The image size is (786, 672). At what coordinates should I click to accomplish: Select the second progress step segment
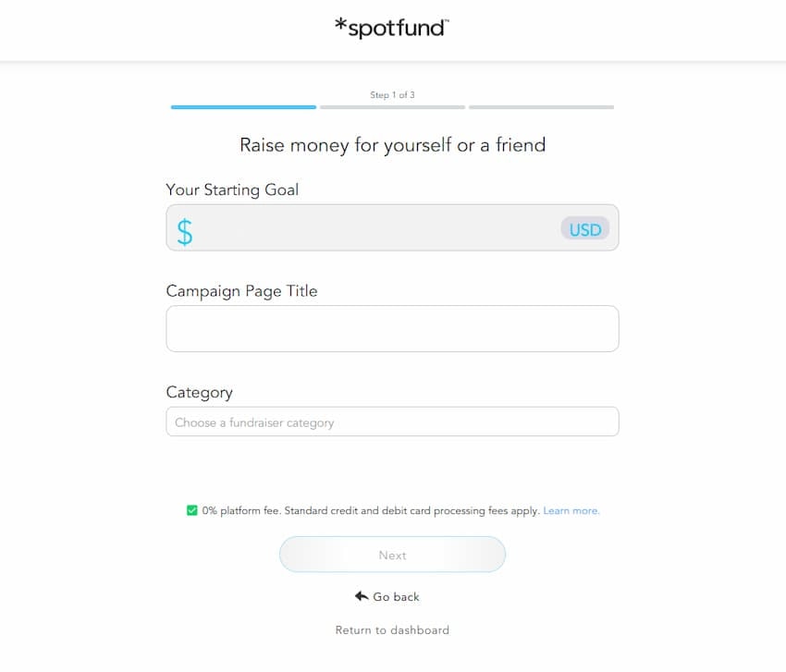392,107
